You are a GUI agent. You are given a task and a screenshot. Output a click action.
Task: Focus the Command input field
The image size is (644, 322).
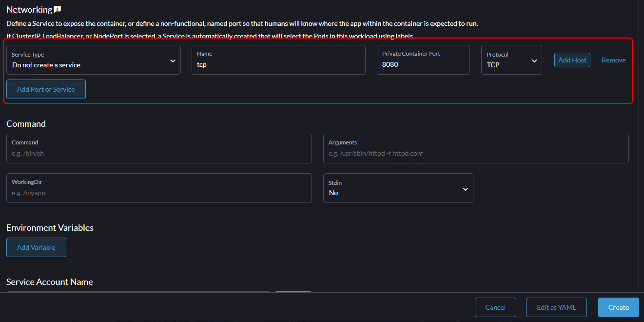159,153
